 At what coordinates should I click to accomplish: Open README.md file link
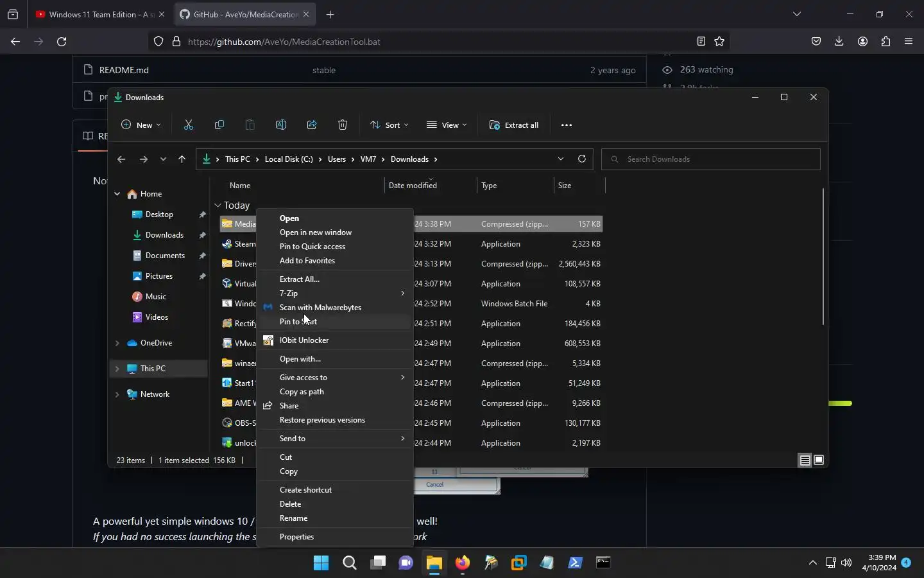click(x=124, y=70)
